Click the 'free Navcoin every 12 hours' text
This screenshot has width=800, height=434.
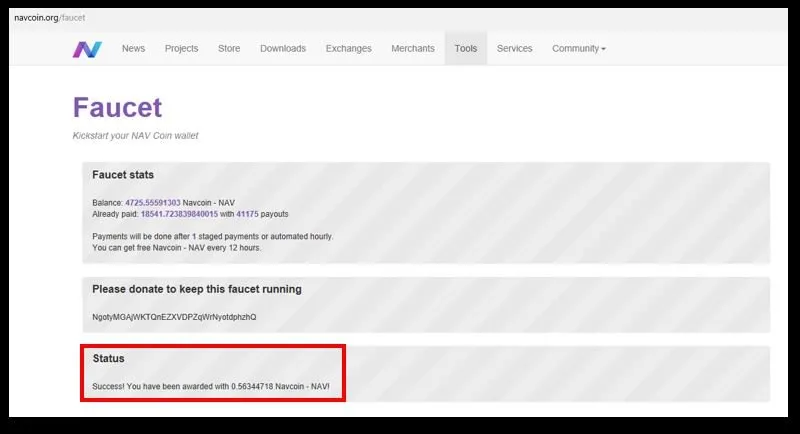(177, 248)
